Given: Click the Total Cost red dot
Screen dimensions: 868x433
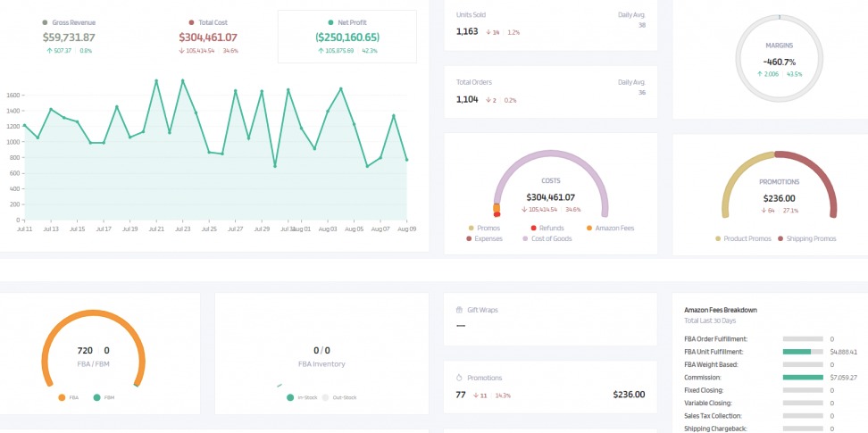Looking at the screenshot, I should click(x=191, y=22).
